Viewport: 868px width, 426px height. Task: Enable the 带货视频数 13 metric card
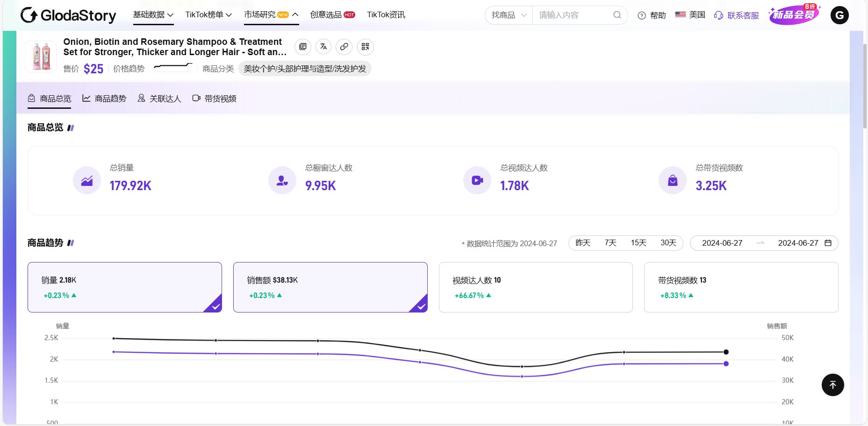tap(741, 287)
